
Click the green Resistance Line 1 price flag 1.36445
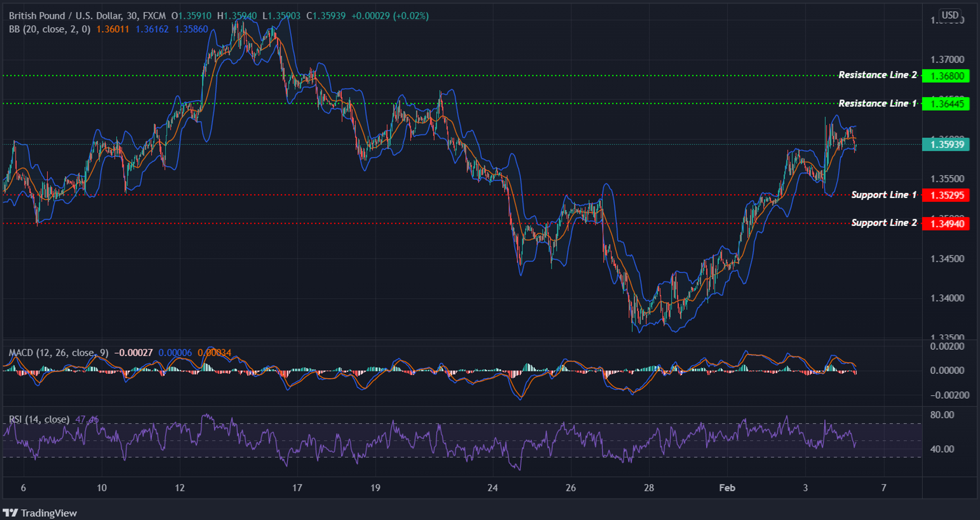point(947,104)
